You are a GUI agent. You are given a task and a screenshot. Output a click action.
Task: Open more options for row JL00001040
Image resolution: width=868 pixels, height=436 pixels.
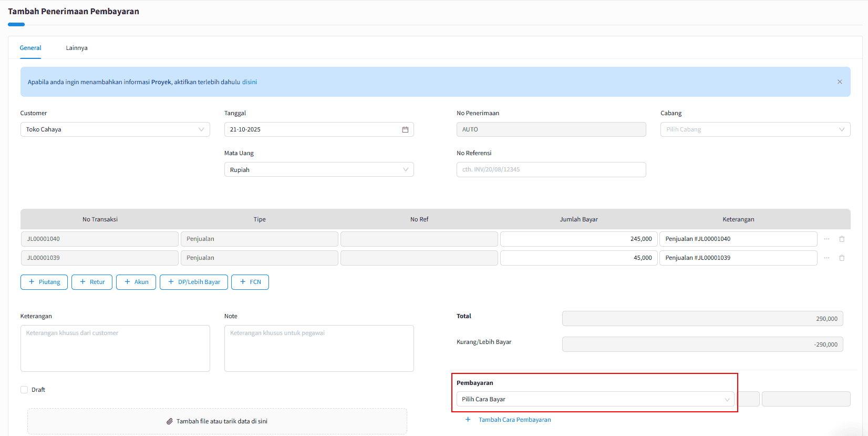click(x=826, y=239)
